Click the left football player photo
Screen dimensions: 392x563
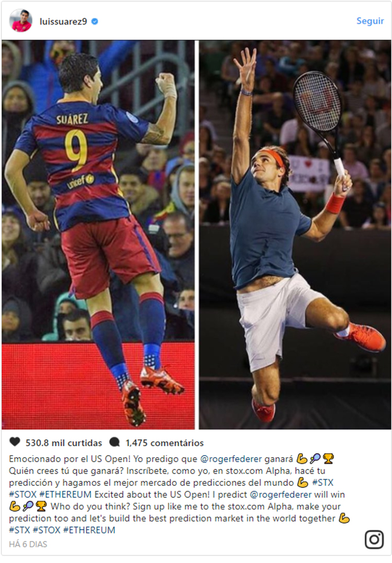coord(98,235)
